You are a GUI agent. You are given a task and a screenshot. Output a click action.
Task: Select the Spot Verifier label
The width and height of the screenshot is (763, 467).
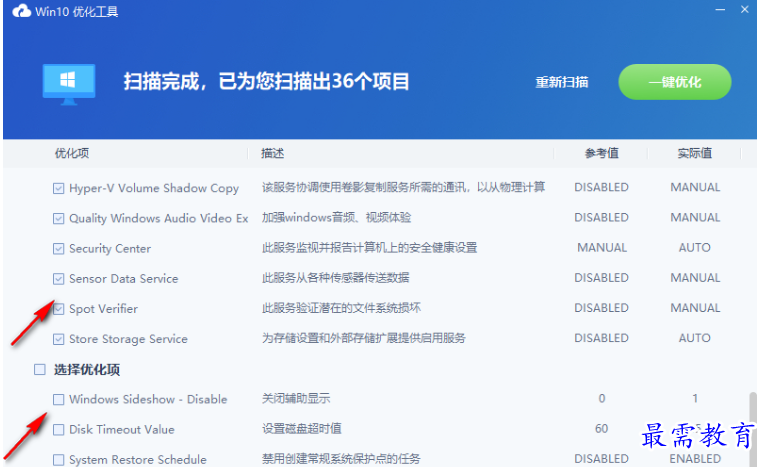[x=103, y=309]
